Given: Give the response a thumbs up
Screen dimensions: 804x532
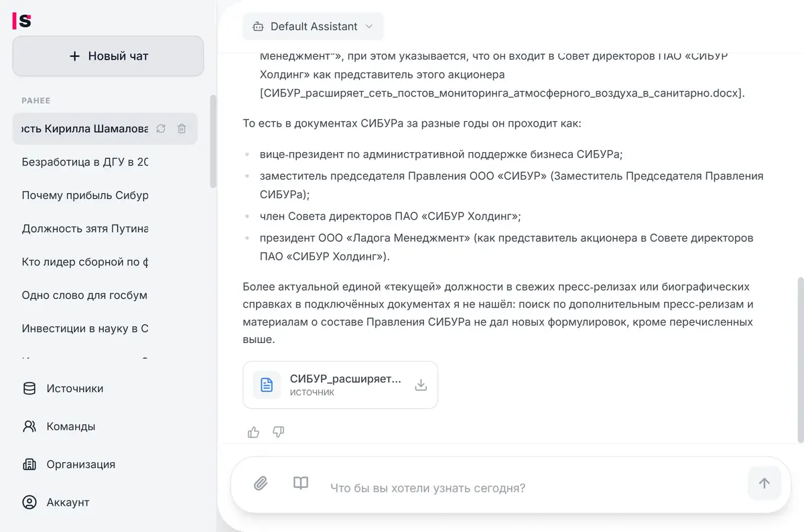Looking at the screenshot, I should click(x=253, y=432).
